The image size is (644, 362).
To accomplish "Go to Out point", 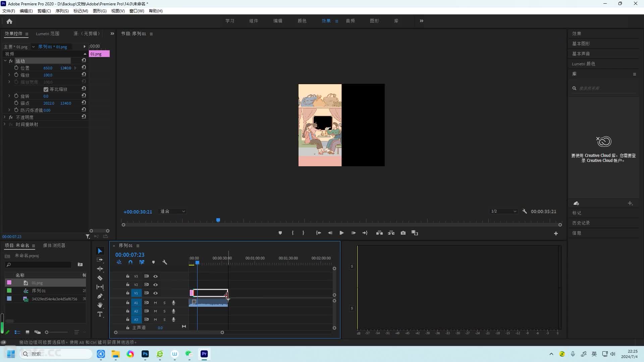I will pos(365,233).
